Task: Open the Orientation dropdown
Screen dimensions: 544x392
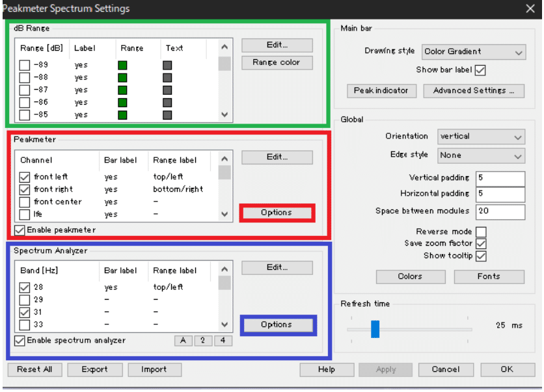Action: point(481,137)
